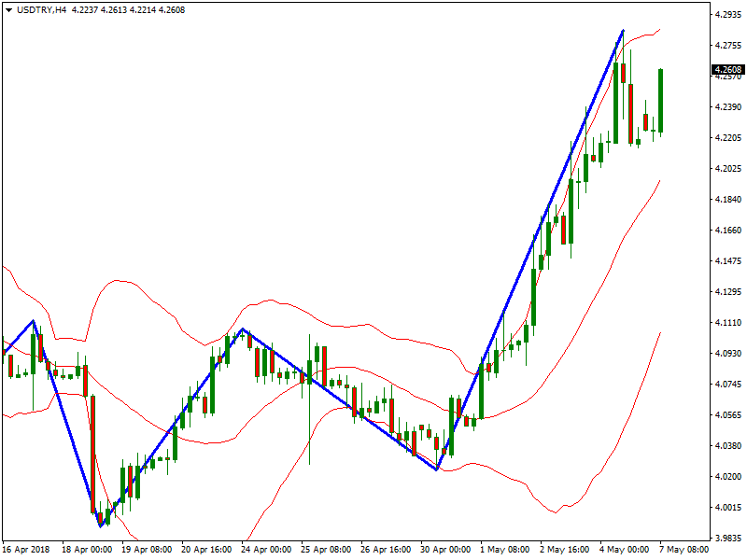
Task: Click the 4.2935 price axis label
Action: point(727,15)
